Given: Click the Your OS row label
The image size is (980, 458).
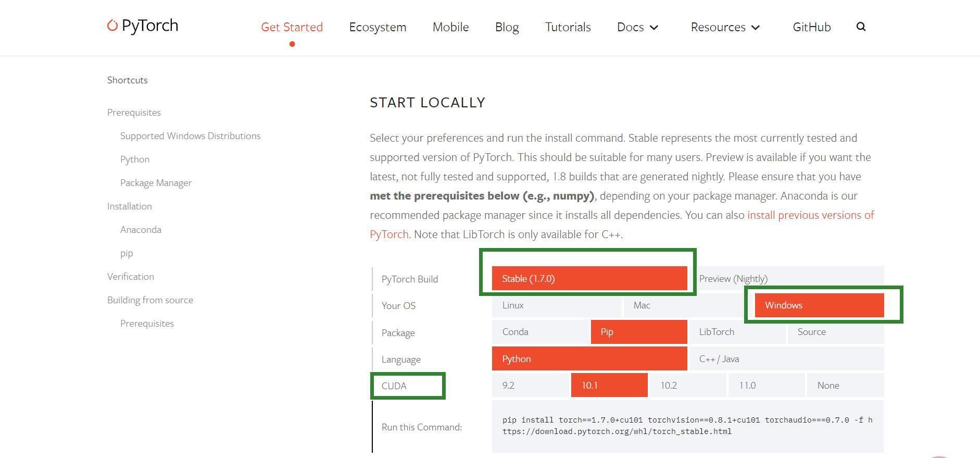Looking at the screenshot, I should click(398, 306).
